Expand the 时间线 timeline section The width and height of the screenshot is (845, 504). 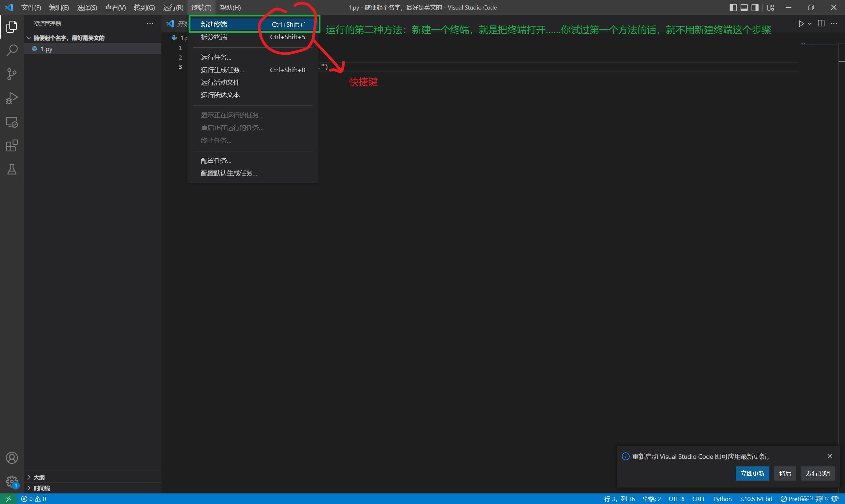(42, 488)
